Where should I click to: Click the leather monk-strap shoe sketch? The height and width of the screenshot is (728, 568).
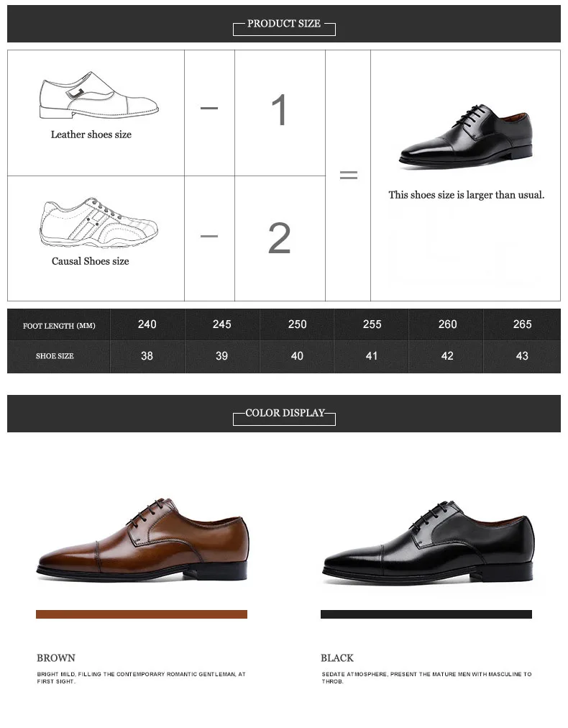click(99, 95)
